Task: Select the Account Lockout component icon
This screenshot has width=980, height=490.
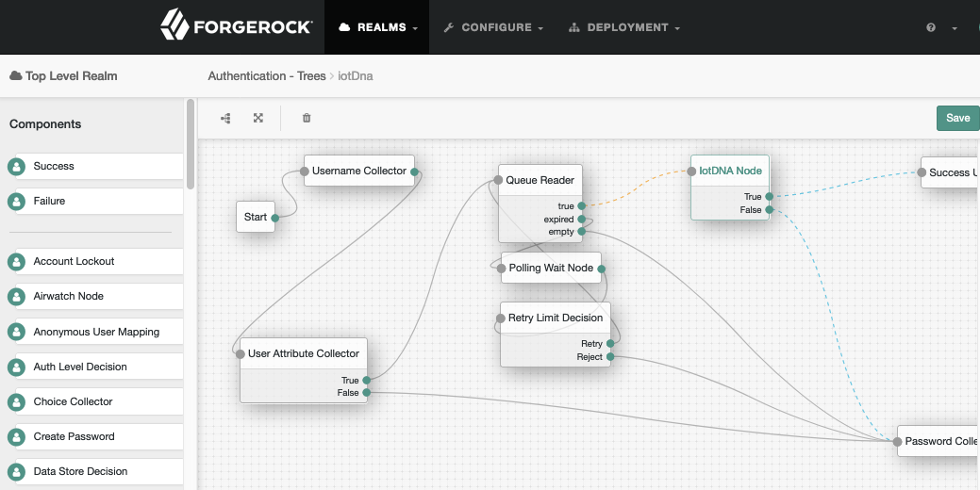Action: 16,262
